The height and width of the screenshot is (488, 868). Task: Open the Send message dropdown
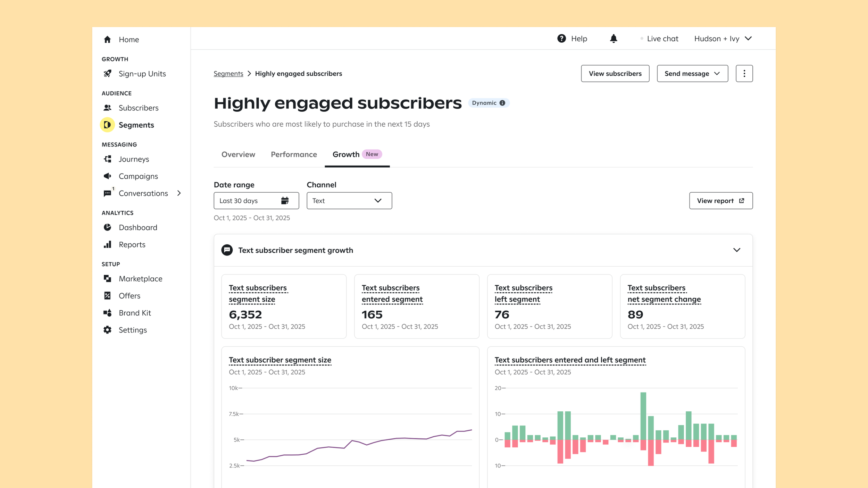(x=692, y=74)
